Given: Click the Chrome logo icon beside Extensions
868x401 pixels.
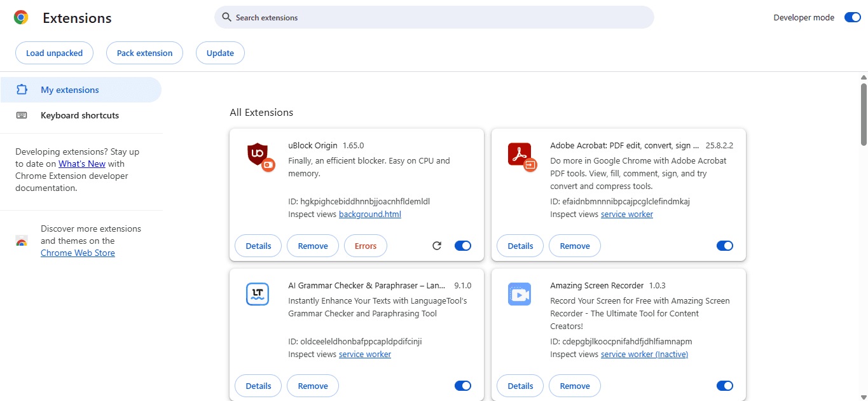Looking at the screenshot, I should (x=21, y=18).
